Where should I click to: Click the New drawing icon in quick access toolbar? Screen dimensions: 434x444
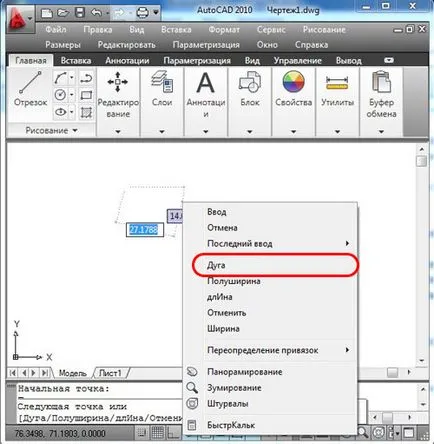coord(47,13)
